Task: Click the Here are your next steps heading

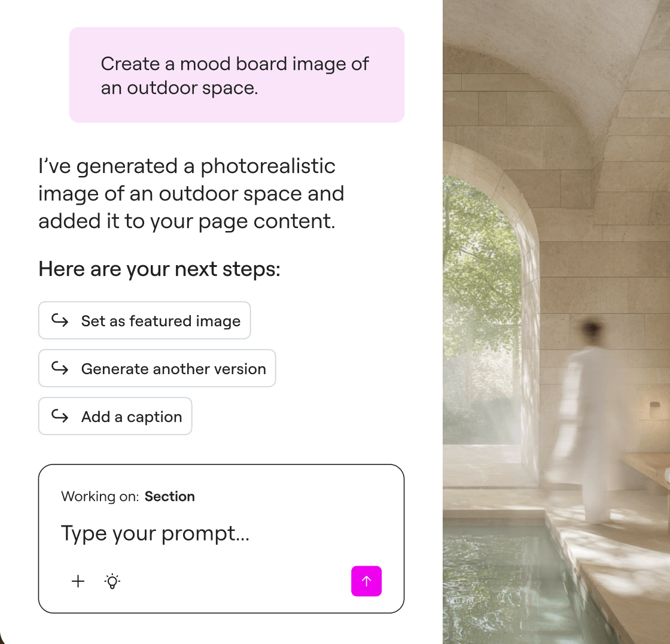Action: point(159,269)
